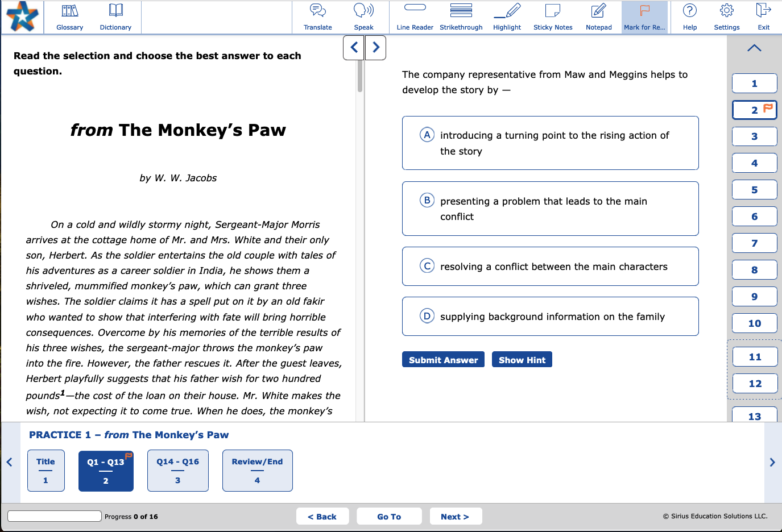782x532 pixels.
Task: Click the star logo in top corner
Action: 23,16
